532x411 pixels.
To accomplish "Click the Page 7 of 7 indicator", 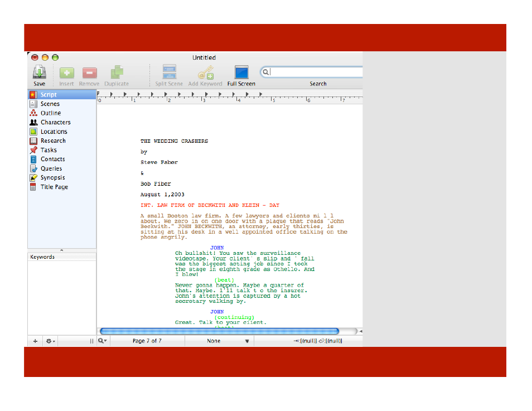I will (x=147, y=341).
